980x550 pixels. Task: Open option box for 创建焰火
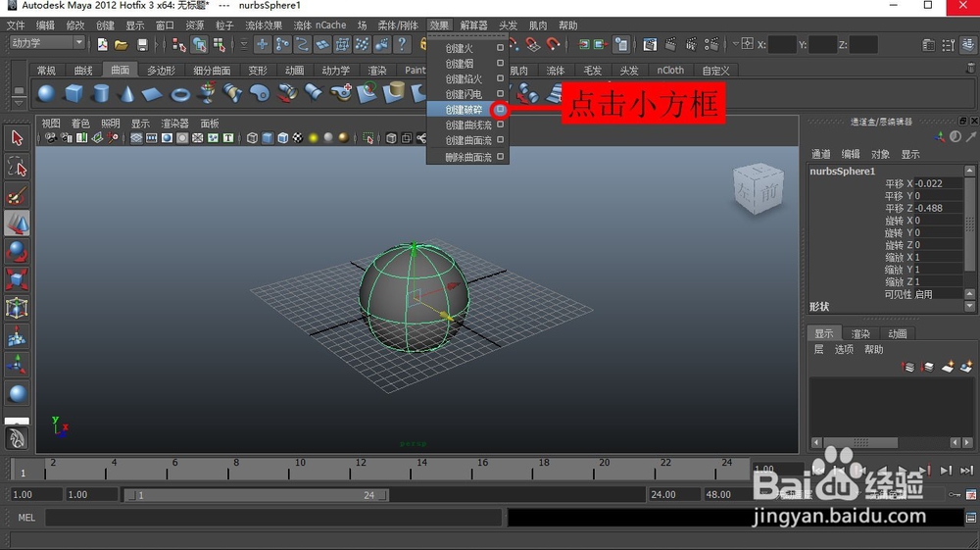click(x=500, y=78)
